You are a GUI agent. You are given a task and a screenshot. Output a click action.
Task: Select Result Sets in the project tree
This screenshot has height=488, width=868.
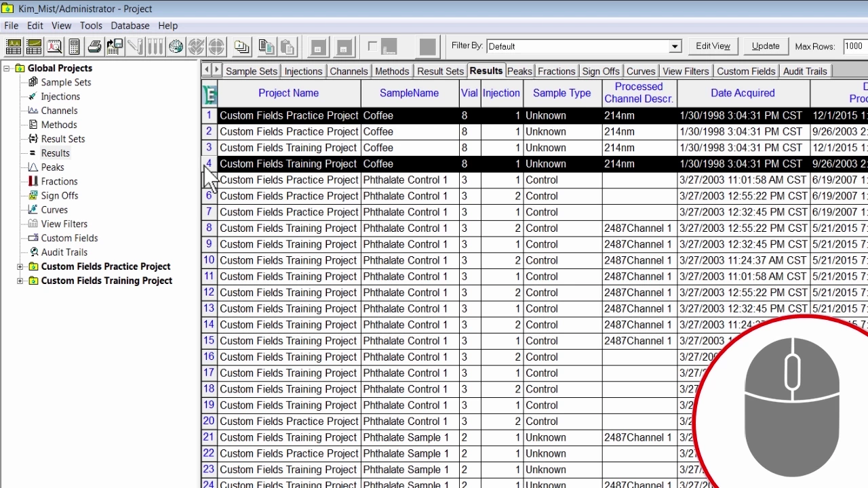tap(63, 139)
